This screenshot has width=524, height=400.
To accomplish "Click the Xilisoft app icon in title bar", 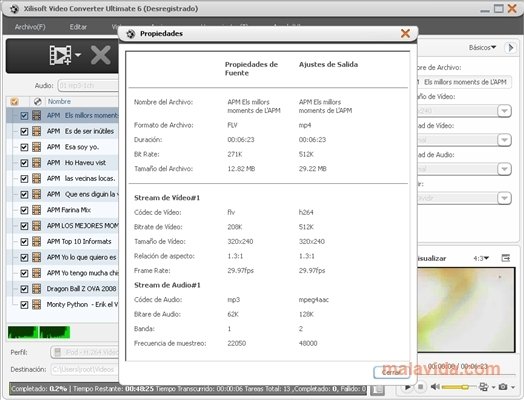I will tap(14, 9).
